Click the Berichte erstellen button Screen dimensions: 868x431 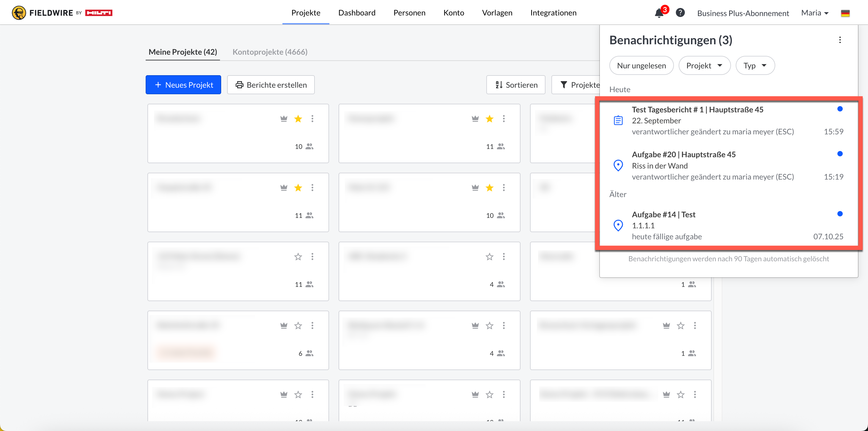[271, 85]
